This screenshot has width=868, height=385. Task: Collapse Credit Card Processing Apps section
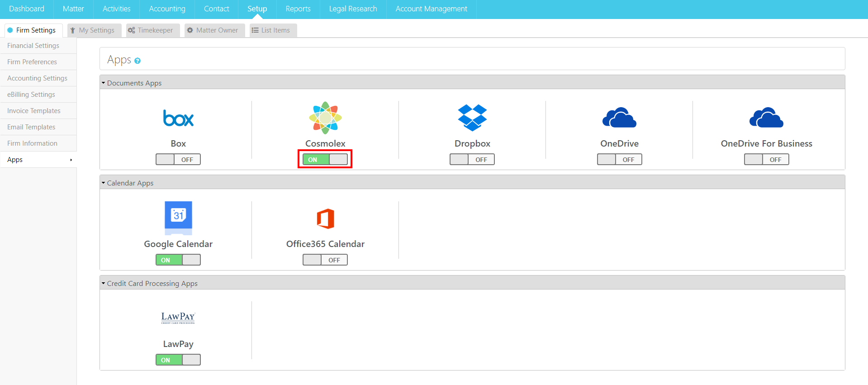(103, 284)
